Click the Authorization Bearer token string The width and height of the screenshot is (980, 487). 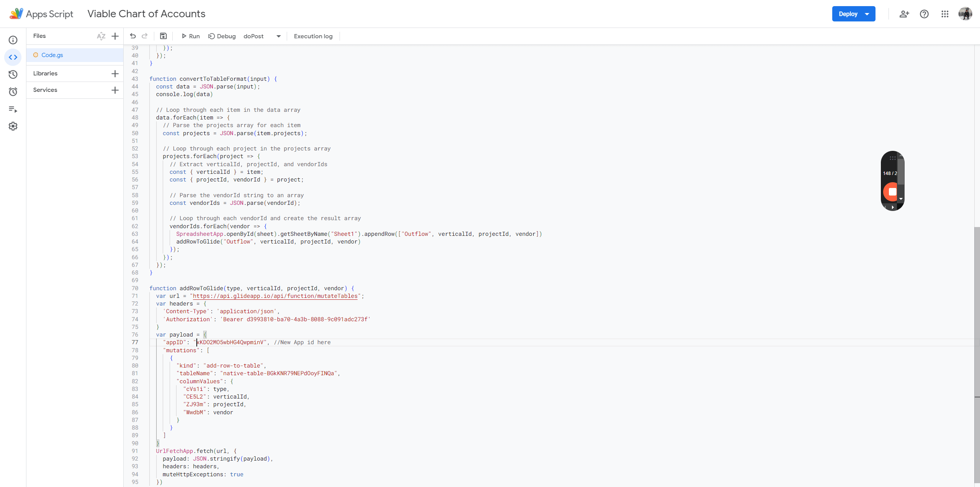pos(295,319)
